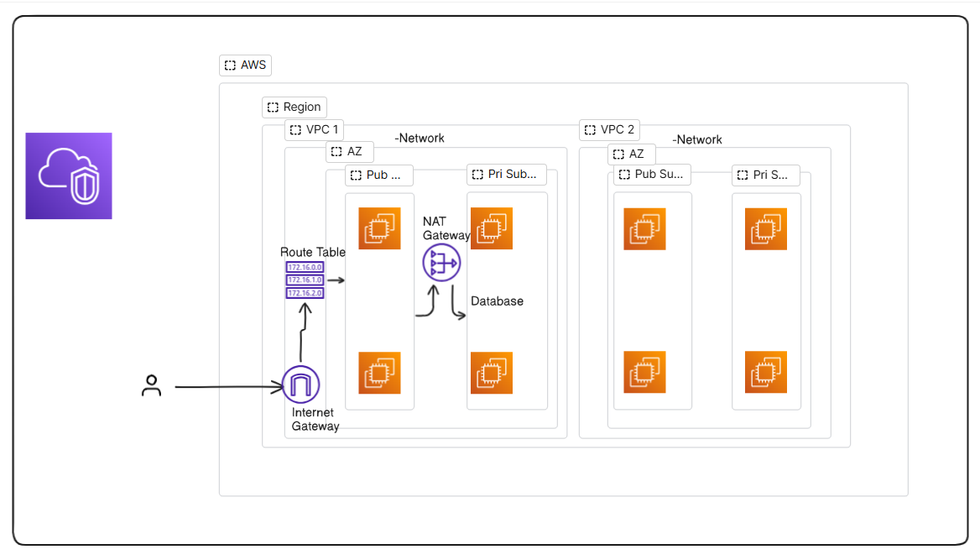Click the 'NAT Gateway' text label
Image resolution: width=980 pixels, height=560 pixels.
(446, 228)
